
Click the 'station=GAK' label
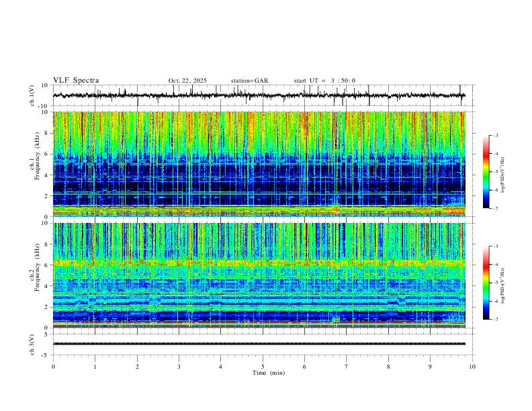click(249, 81)
